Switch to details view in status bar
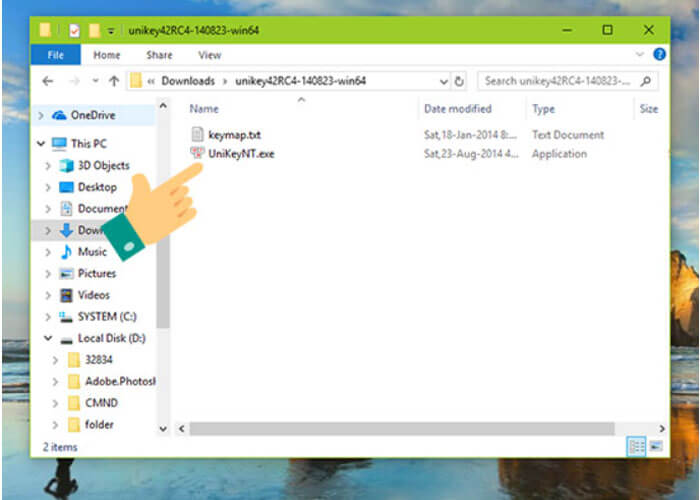Image resolution: width=700 pixels, height=500 pixels. (x=635, y=445)
